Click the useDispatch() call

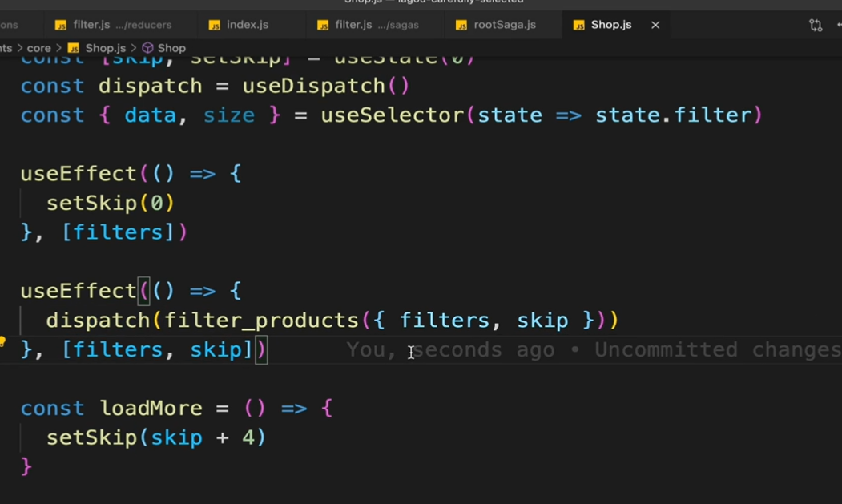326,86
